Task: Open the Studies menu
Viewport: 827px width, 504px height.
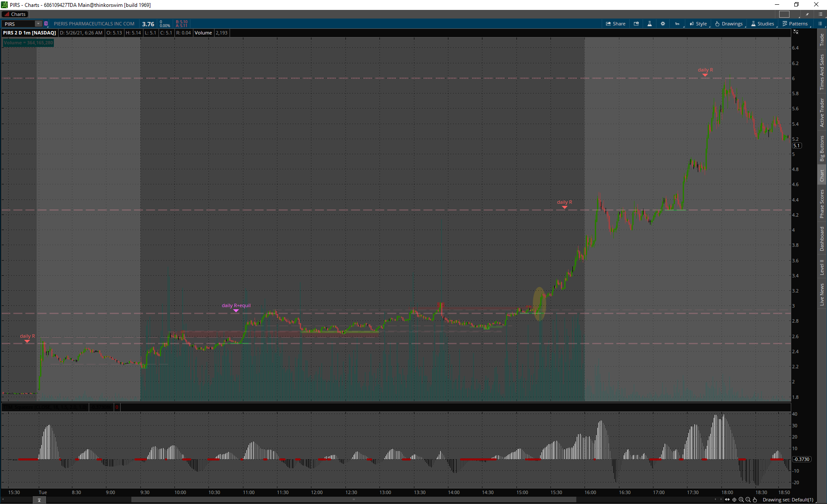Action: [762, 24]
